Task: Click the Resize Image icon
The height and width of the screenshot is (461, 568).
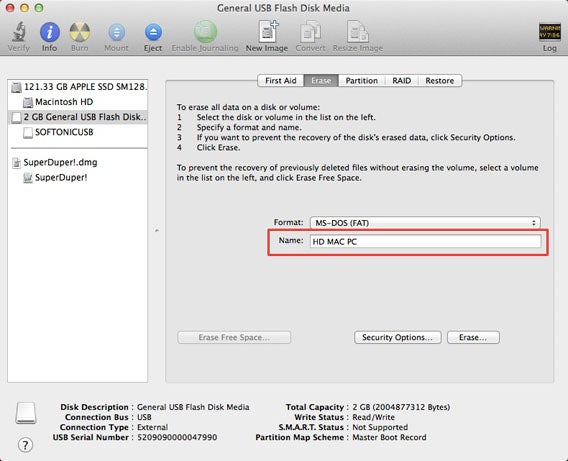Action: point(358,32)
